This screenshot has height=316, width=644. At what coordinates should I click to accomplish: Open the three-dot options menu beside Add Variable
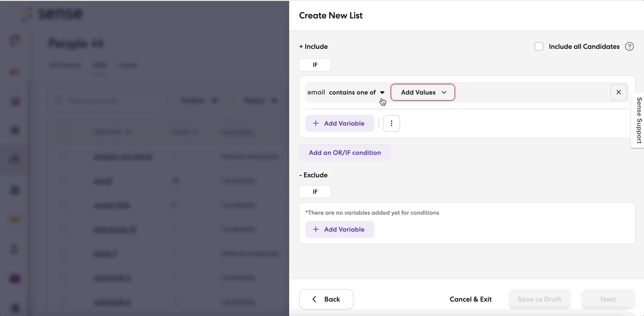[391, 123]
